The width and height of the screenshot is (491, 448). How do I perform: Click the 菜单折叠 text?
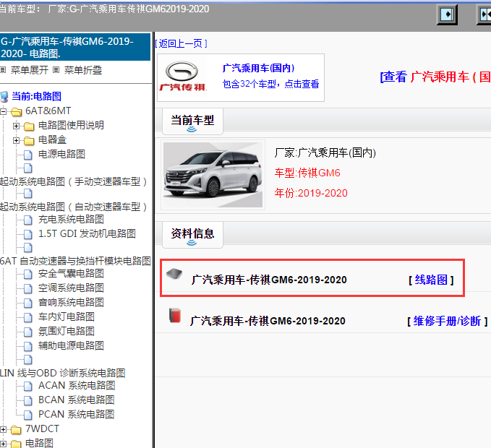point(83,70)
